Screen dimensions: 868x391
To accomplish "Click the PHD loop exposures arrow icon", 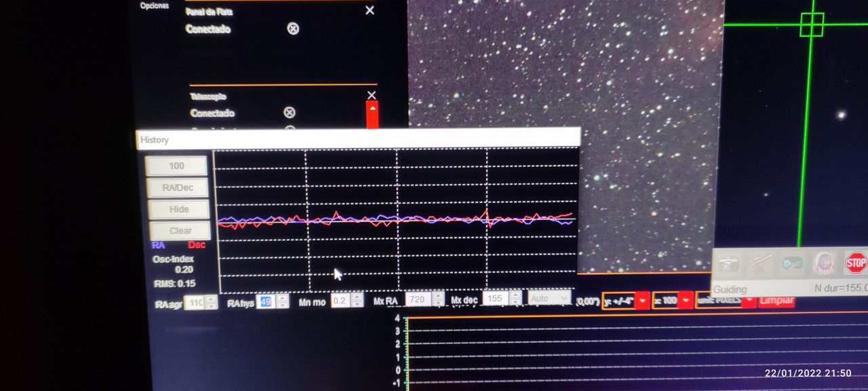I will point(792,263).
